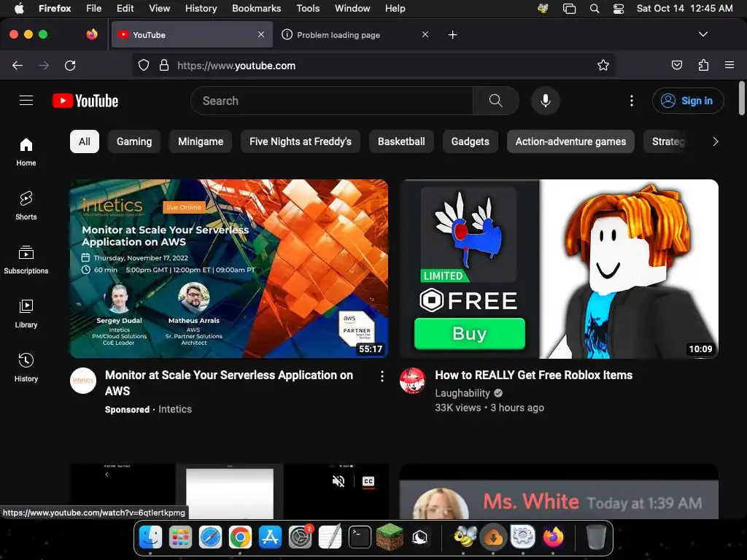This screenshot has width=747, height=560.
Task: Click the search magnifier button
Action: (x=496, y=101)
